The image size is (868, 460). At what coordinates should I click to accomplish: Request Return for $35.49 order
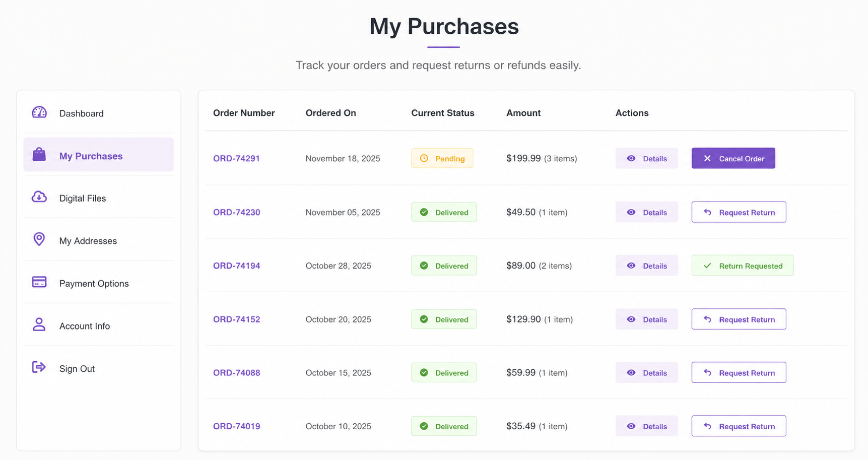click(x=739, y=426)
